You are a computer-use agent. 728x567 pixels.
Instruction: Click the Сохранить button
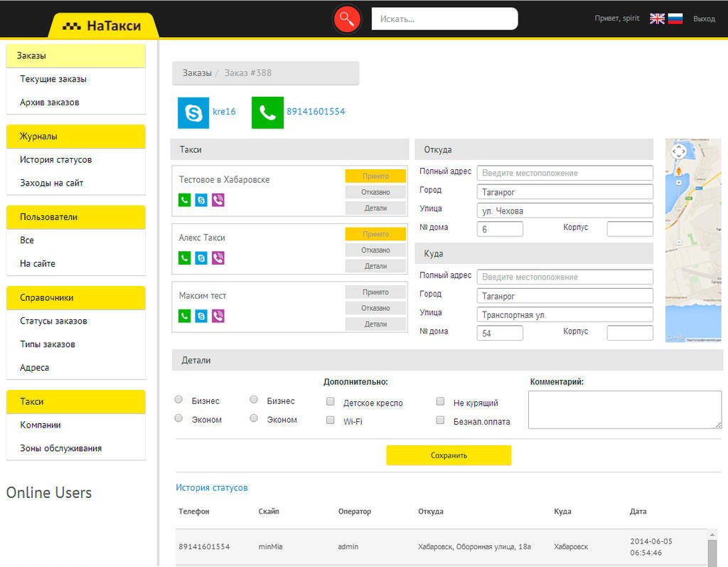coord(449,455)
